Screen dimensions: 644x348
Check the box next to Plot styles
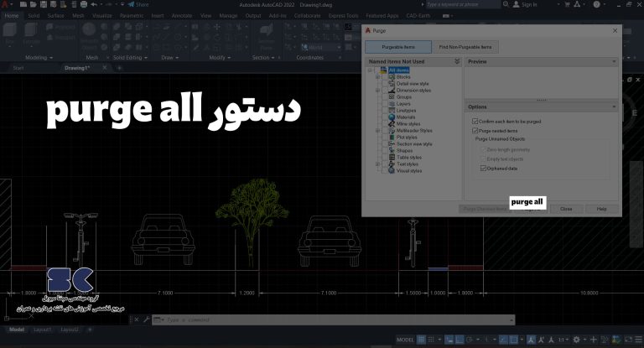coord(384,138)
